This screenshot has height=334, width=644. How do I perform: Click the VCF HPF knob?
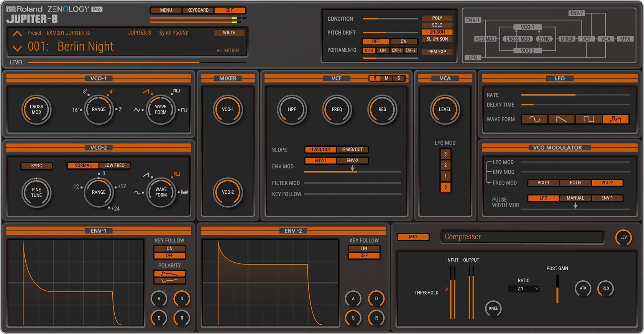(x=292, y=110)
